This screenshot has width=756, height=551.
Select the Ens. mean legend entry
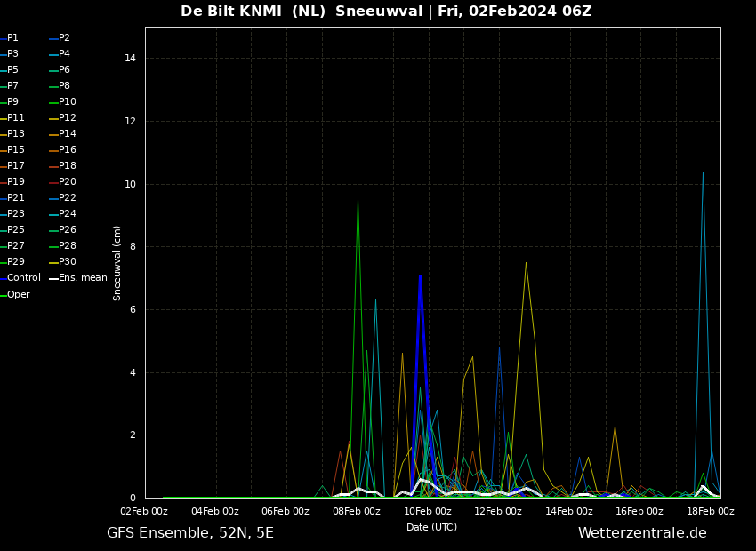pyautogui.click(x=83, y=278)
